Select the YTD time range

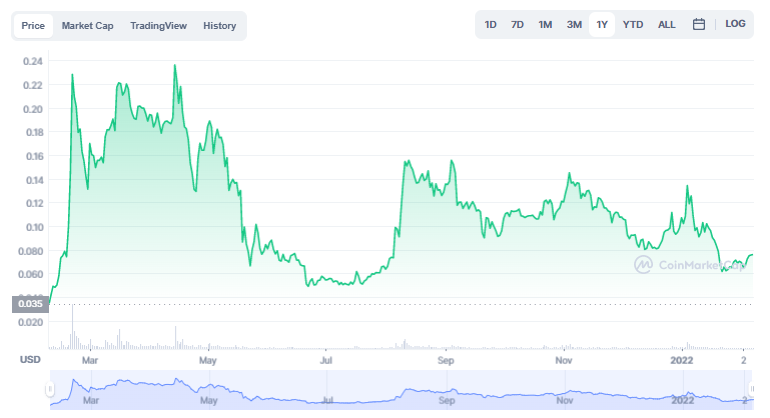[633, 24]
